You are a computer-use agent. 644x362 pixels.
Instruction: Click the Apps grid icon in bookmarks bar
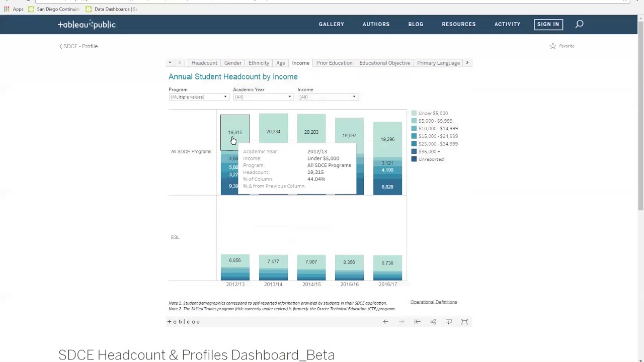point(7,9)
